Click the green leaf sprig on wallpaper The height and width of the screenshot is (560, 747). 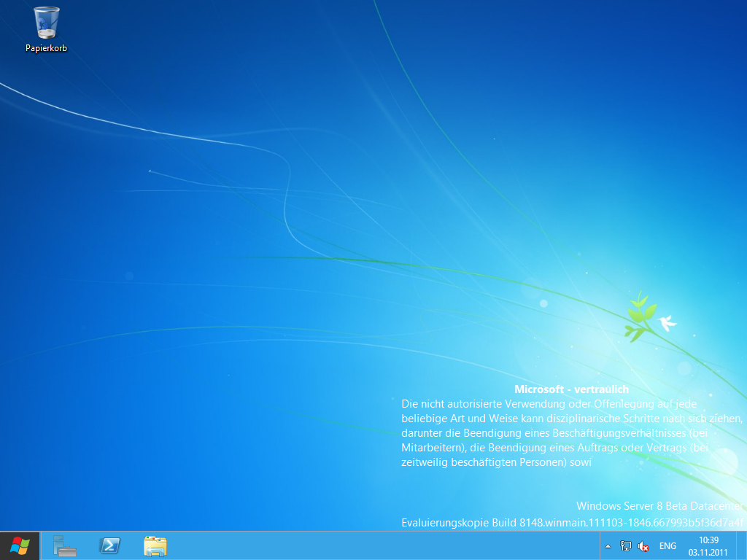pyautogui.click(x=637, y=315)
